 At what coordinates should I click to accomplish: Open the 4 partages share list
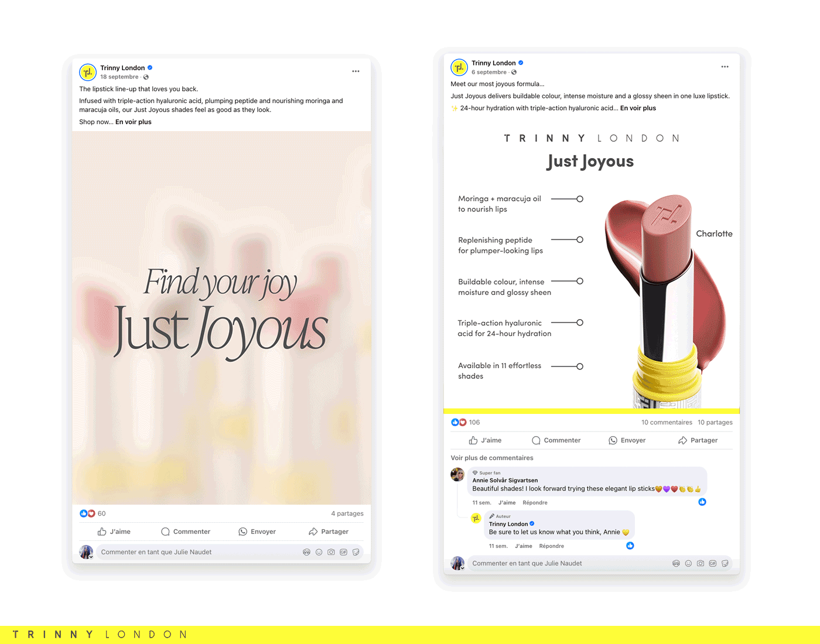(347, 513)
